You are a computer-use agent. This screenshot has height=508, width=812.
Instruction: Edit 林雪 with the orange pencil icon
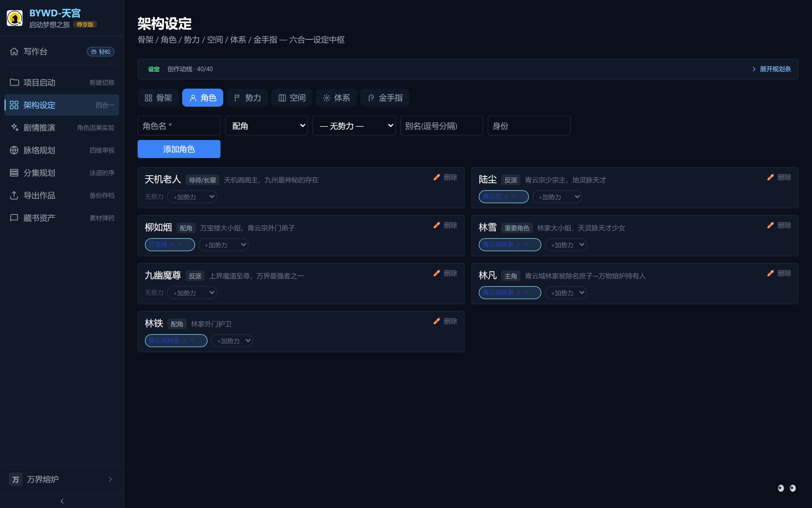point(770,225)
